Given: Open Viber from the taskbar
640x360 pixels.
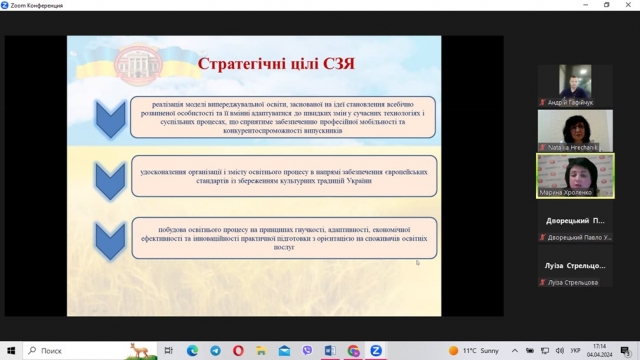Looking at the screenshot, I should pos(307,351).
